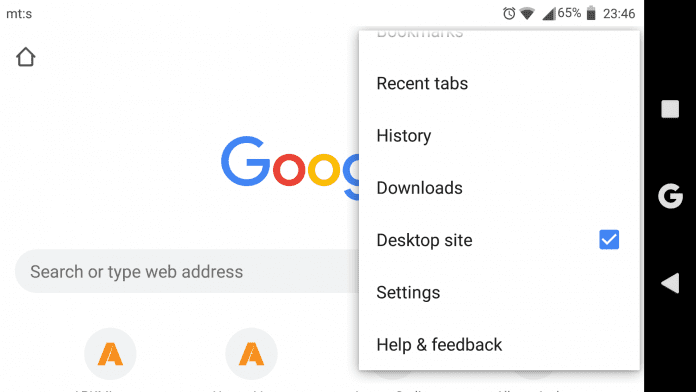This screenshot has height=392, width=696.
Task: Open recent apps with the square button
Action: coord(670,109)
